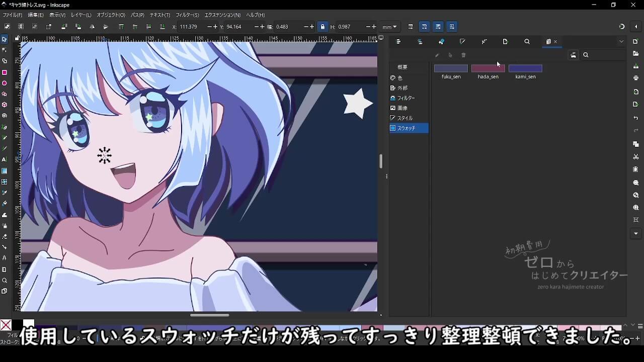Click Save icon in command bar
This screenshot has height=362, width=644.
[x=636, y=66]
